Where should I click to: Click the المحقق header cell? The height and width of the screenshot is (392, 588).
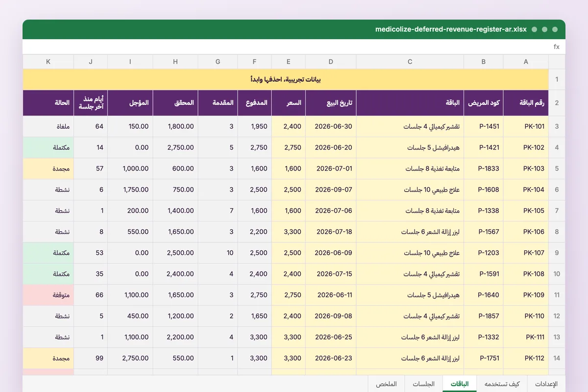(x=175, y=103)
